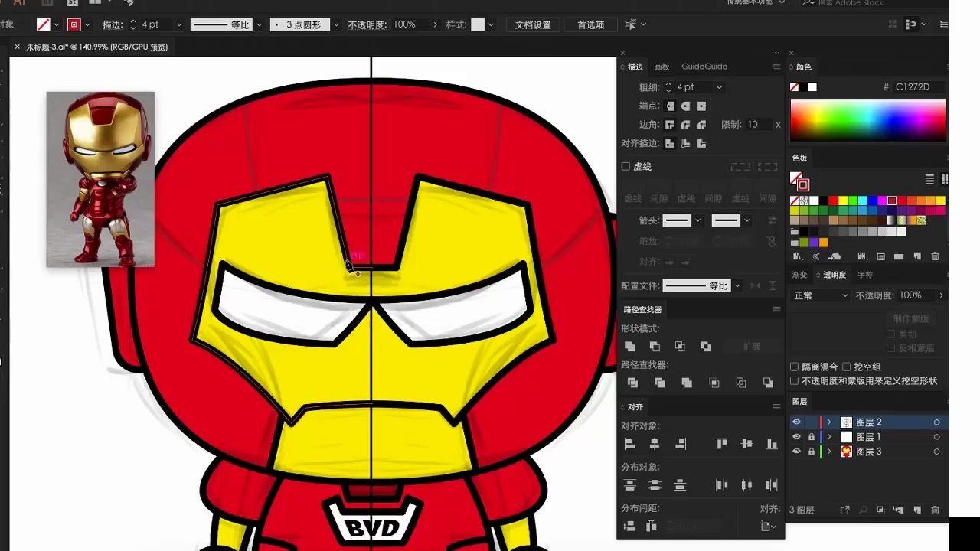This screenshot has width=980, height=551.
Task: Select the cyan swatch in 色板
Action: coord(862,201)
